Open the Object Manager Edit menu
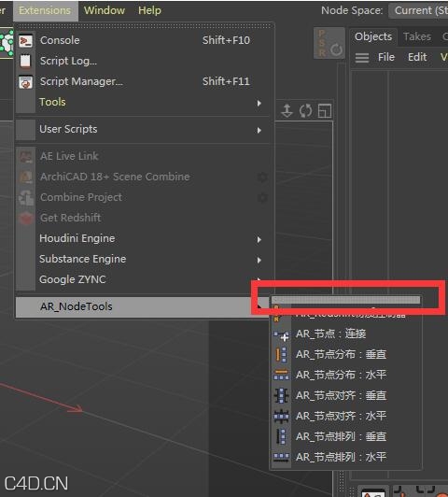 pos(417,57)
